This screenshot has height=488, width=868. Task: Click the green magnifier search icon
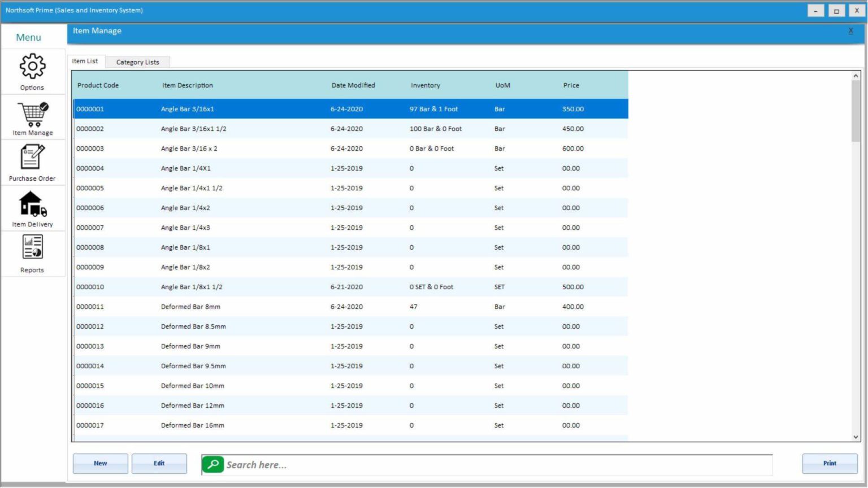click(213, 464)
